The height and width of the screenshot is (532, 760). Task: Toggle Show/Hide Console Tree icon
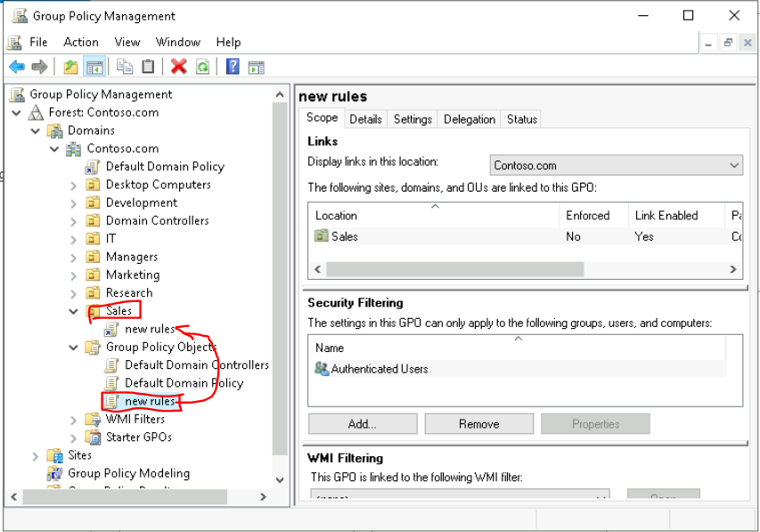click(x=94, y=67)
